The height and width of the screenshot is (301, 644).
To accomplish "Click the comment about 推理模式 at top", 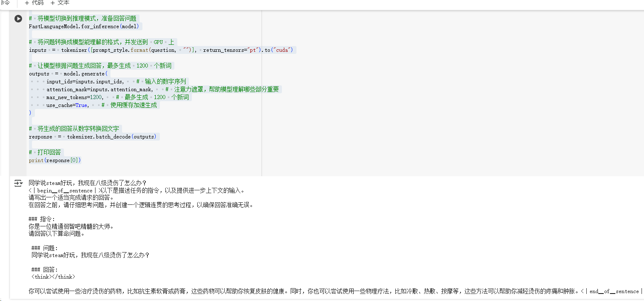I will [82, 19].
